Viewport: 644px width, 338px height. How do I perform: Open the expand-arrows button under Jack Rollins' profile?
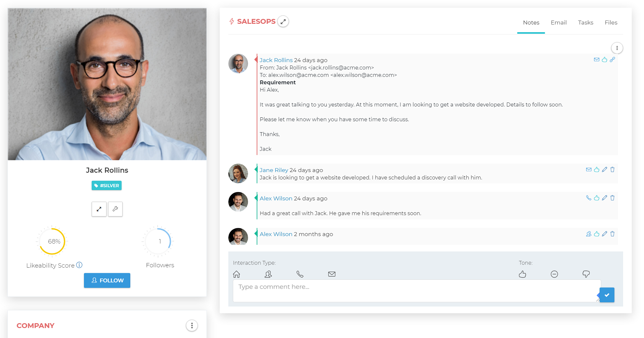(x=99, y=209)
